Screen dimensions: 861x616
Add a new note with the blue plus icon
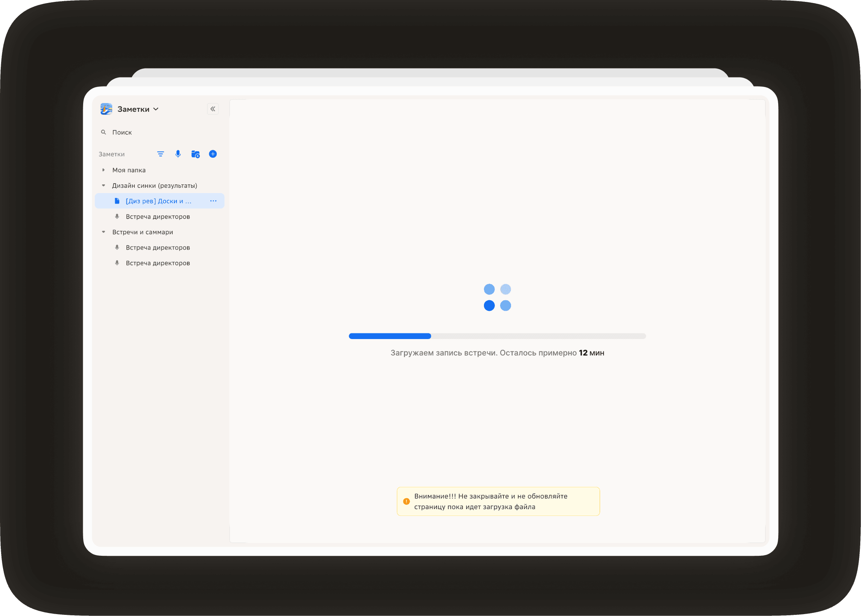pyautogui.click(x=213, y=154)
